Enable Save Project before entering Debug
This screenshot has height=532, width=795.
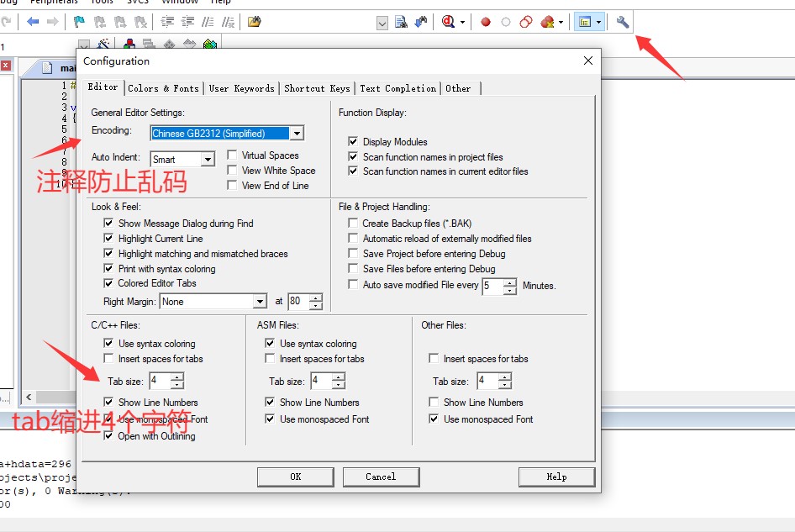tap(353, 253)
